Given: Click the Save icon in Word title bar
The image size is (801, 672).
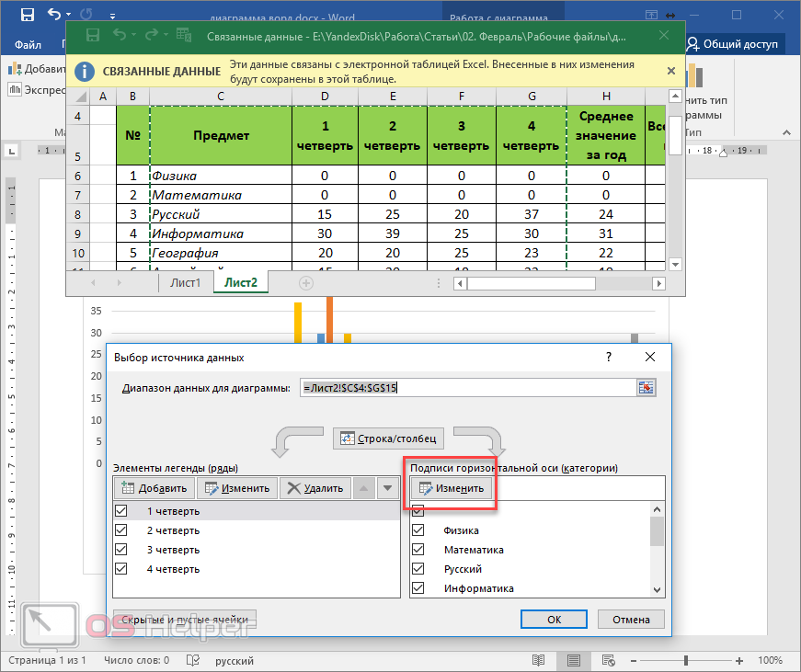Looking at the screenshot, I should 27,15.
